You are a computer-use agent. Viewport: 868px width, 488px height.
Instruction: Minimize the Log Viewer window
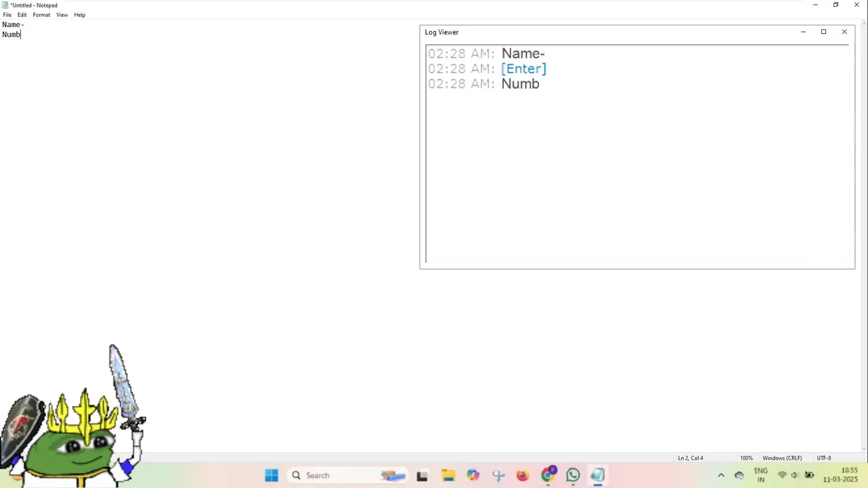803,32
